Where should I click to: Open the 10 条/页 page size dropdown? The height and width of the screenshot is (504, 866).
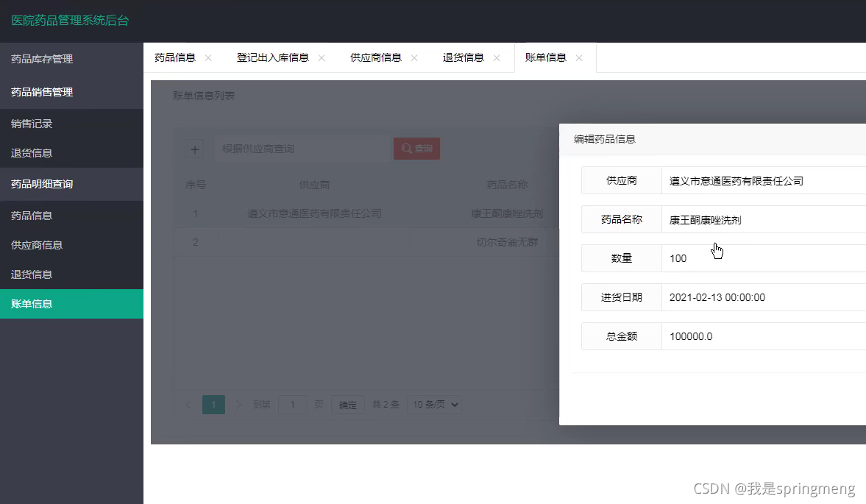434,405
